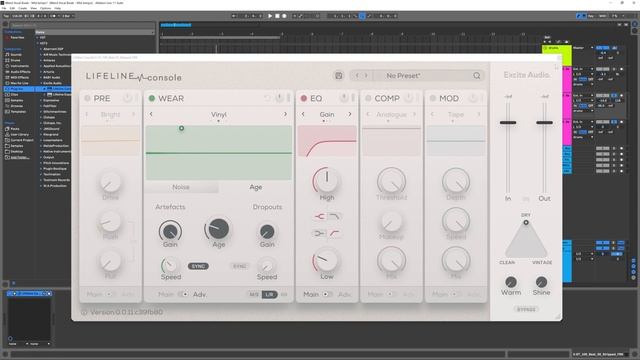Open the Edit menu in Ableton
The height and width of the screenshot is (360, 640).
pyautogui.click(x=12, y=8)
